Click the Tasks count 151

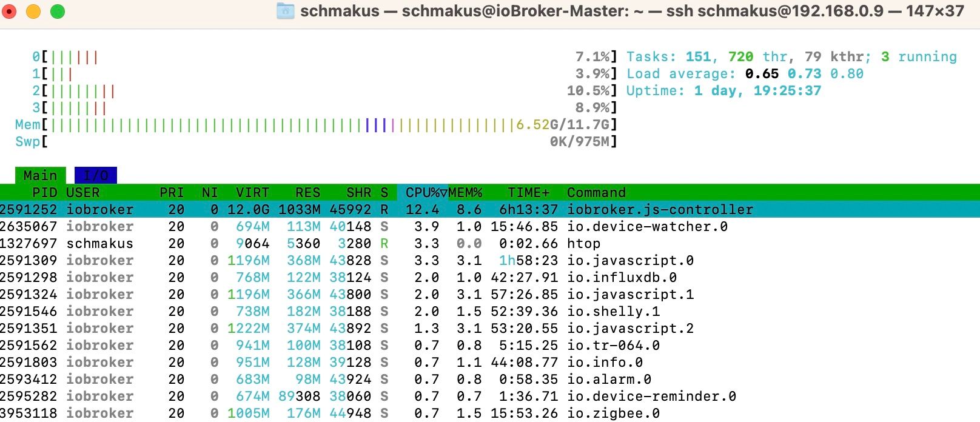coord(698,56)
